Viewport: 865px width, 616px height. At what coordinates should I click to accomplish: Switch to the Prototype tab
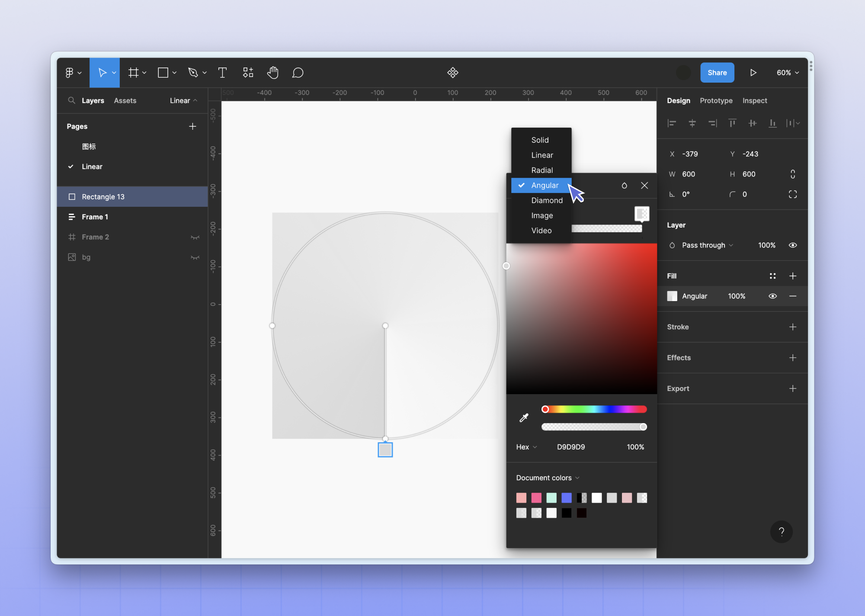coord(716,101)
